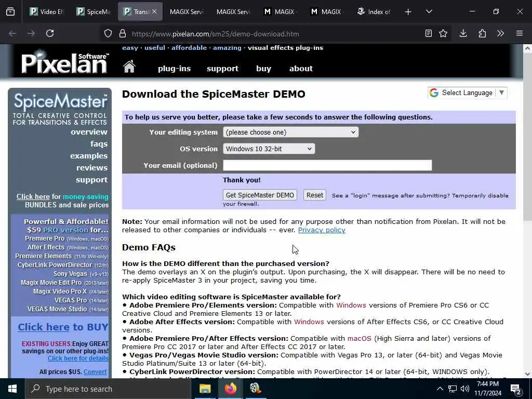Screen dimensions: 532x399
Task: Click the page vertical scrollbar thumb
Action: (527, 137)
